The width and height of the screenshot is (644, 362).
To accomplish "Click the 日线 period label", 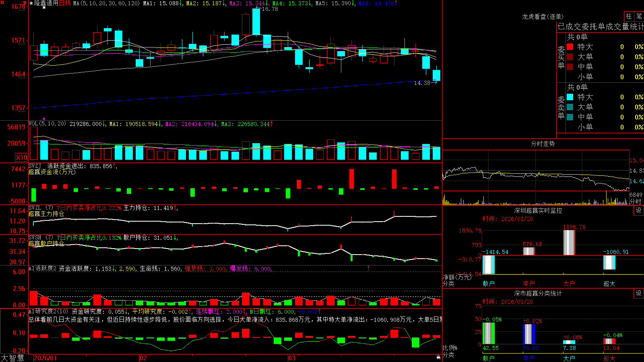I will (x=65, y=3).
